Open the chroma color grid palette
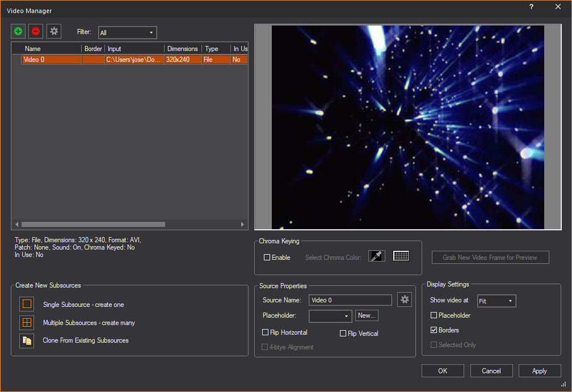The image size is (572, 392). pyautogui.click(x=401, y=256)
